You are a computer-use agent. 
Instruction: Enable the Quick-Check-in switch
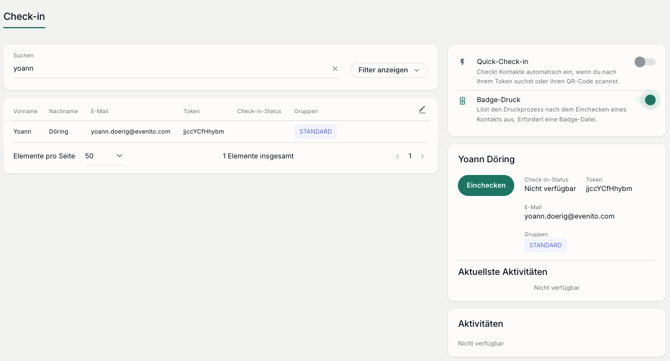point(645,62)
